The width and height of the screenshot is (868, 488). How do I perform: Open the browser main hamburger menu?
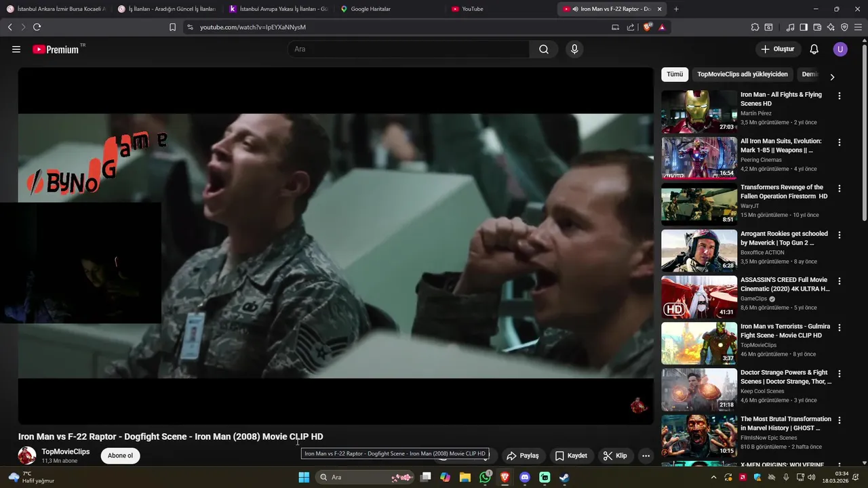click(x=859, y=27)
